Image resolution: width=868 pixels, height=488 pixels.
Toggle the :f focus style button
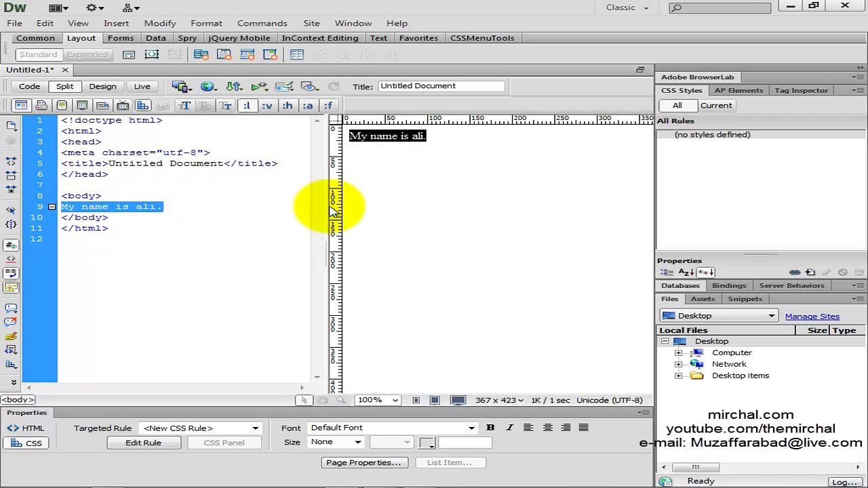[328, 105]
